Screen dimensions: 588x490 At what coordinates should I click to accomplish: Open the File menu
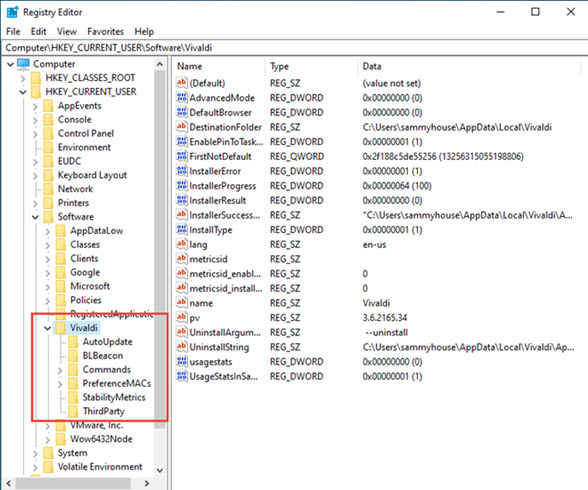coord(14,31)
